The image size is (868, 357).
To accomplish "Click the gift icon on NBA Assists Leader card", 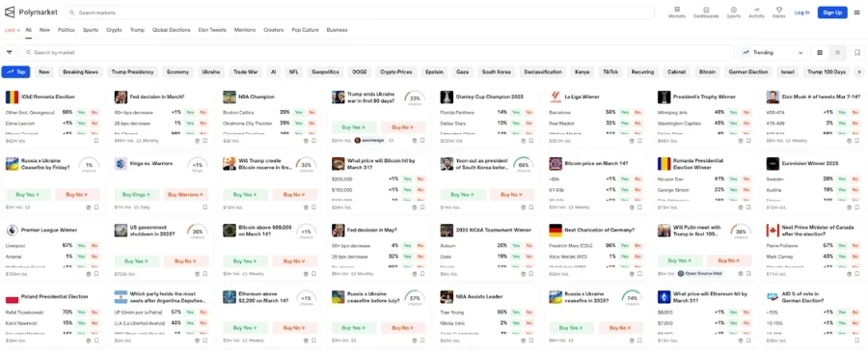I will 523,341.
